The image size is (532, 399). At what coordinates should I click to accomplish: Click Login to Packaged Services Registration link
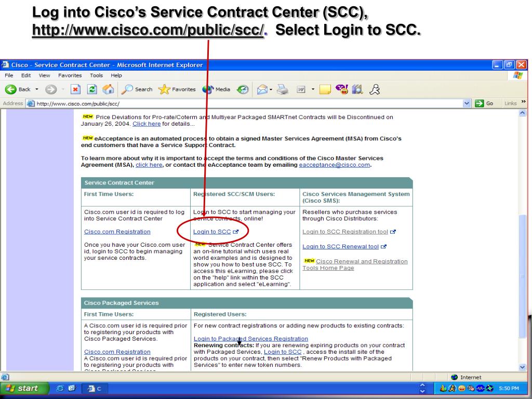click(251, 339)
